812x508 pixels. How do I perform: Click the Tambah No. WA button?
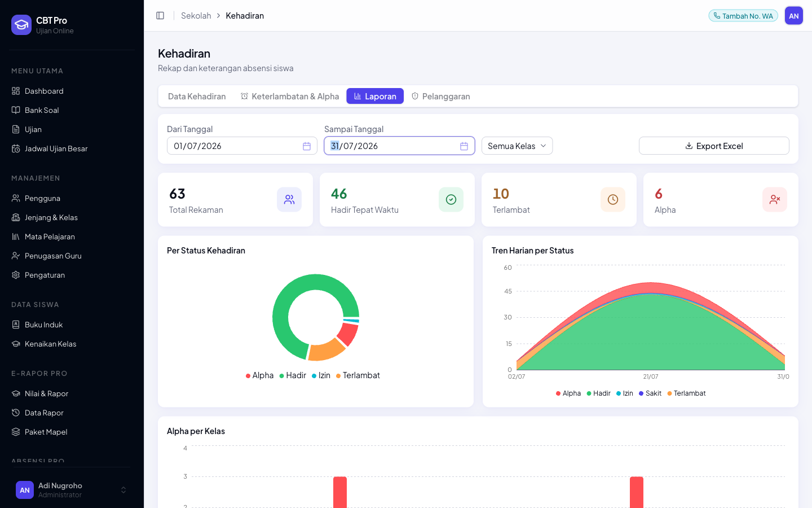(x=743, y=16)
